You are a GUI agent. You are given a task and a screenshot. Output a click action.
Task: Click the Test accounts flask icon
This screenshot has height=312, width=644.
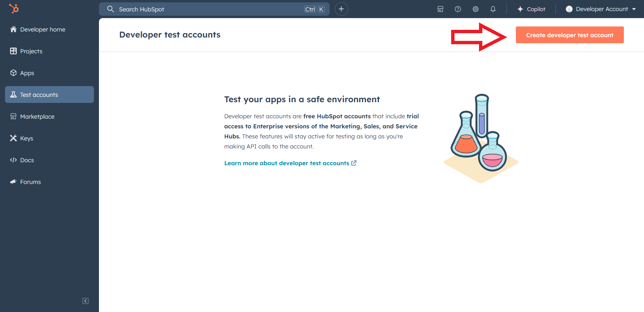click(13, 95)
